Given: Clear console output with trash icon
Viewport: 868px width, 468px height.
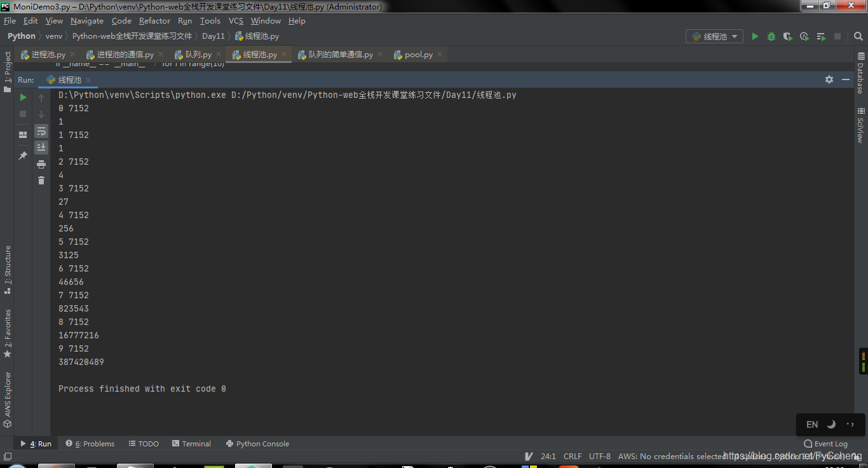Looking at the screenshot, I should tap(41, 181).
